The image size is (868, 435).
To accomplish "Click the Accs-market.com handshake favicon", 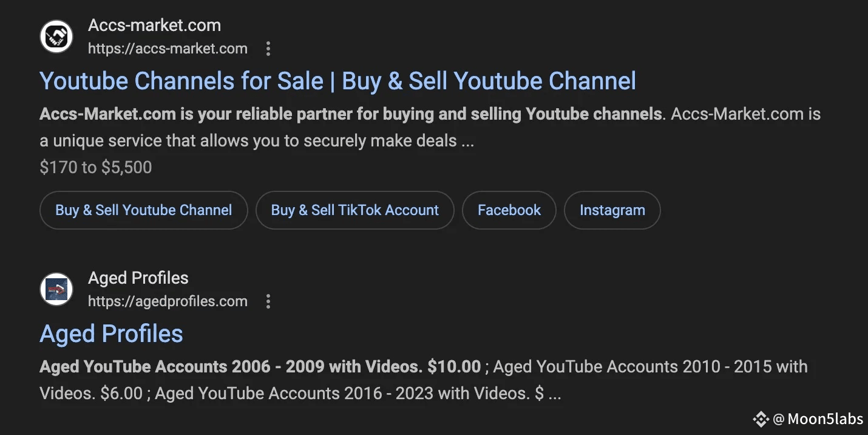I will click(x=56, y=36).
